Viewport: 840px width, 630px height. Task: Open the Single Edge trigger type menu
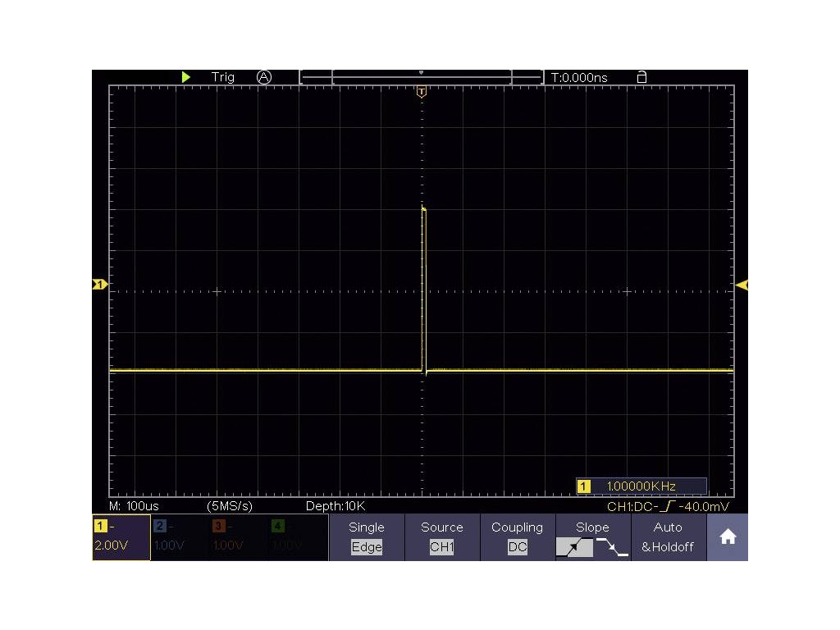pos(367,537)
